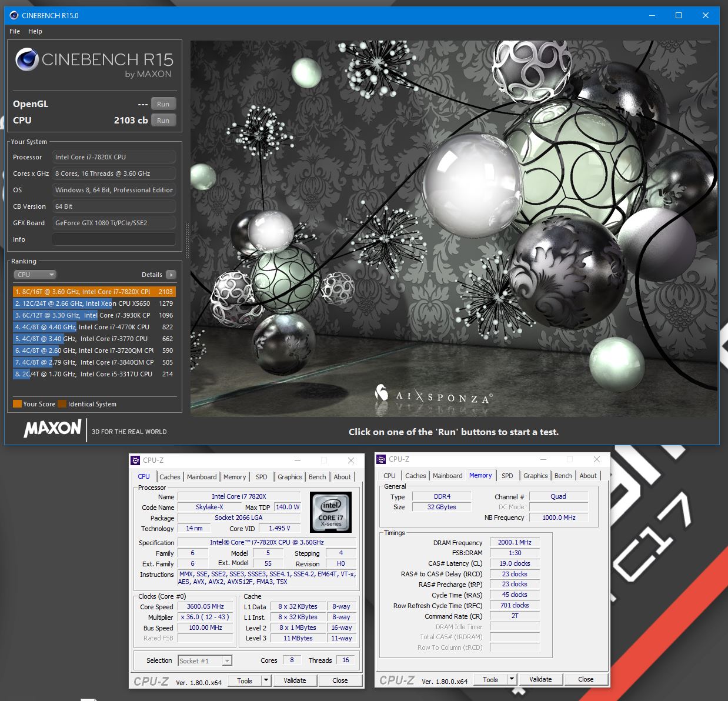This screenshot has width=728, height=701.
Task: Click the panel splitter grip handle
Action: click(x=187, y=240)
